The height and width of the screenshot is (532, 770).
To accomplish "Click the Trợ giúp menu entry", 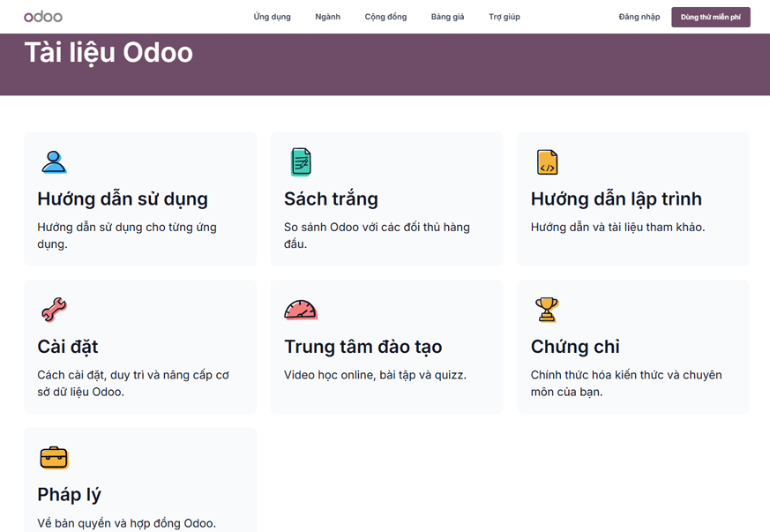I will [x=504, y=16].
